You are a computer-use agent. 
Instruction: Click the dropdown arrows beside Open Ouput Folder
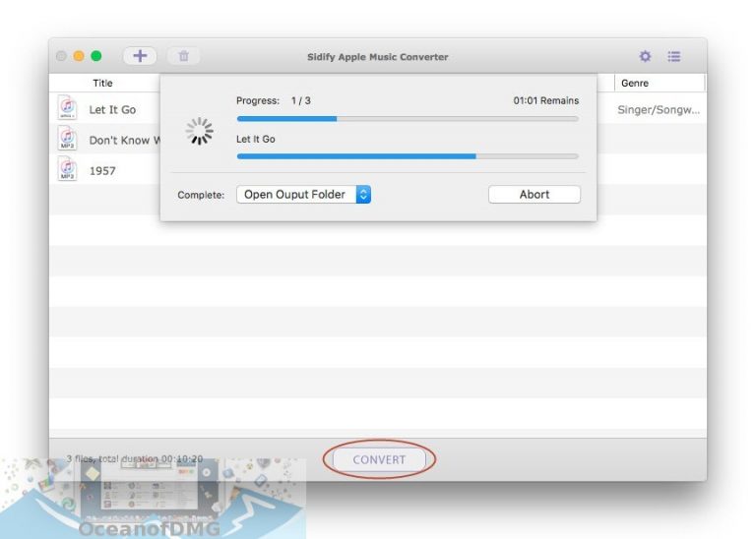tap(363, 195)
